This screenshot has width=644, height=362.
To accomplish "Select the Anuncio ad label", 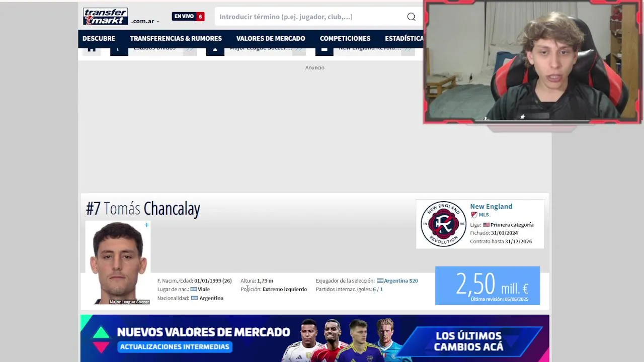I will point(315,67).
